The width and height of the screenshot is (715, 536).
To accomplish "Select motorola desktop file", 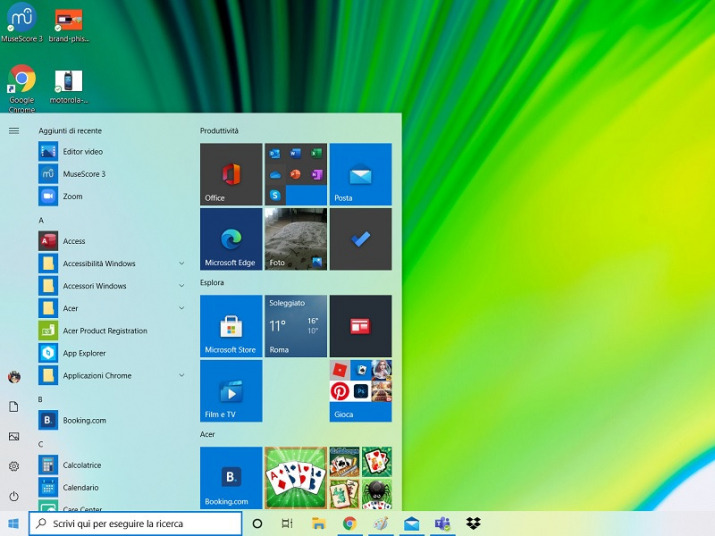I will point(68,86).
